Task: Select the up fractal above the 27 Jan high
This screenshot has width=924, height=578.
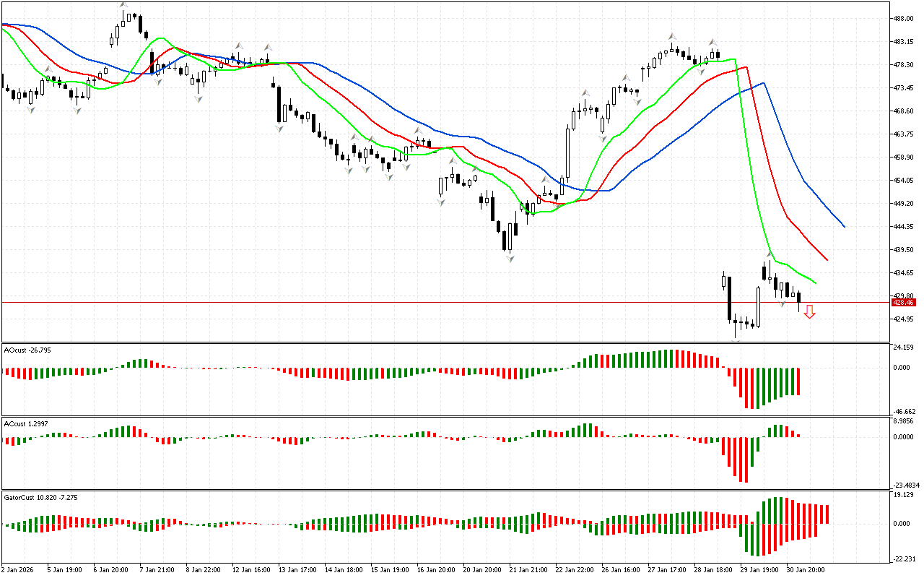Action: (x=671, y=35)
